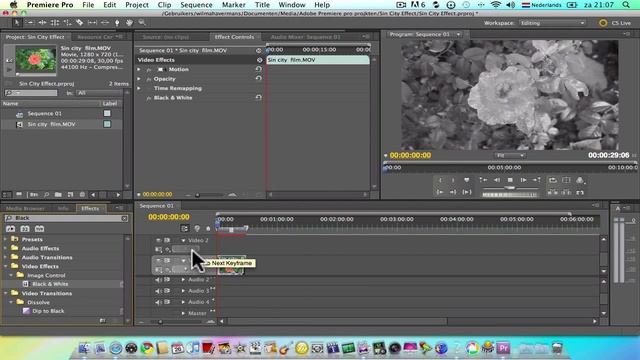Switch to the Media Browser tab

coord(25,209)
